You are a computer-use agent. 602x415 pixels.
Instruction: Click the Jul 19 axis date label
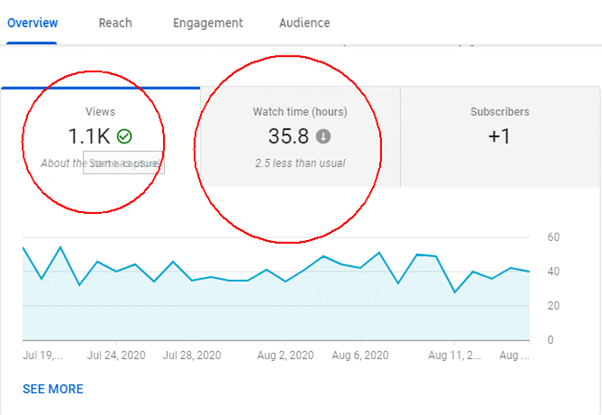42,355
